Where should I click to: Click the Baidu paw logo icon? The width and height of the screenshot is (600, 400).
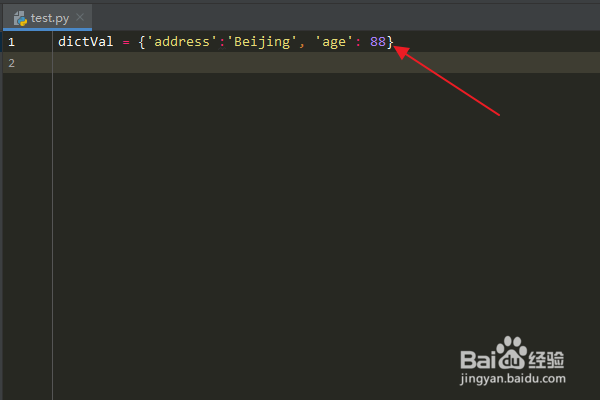511,353
